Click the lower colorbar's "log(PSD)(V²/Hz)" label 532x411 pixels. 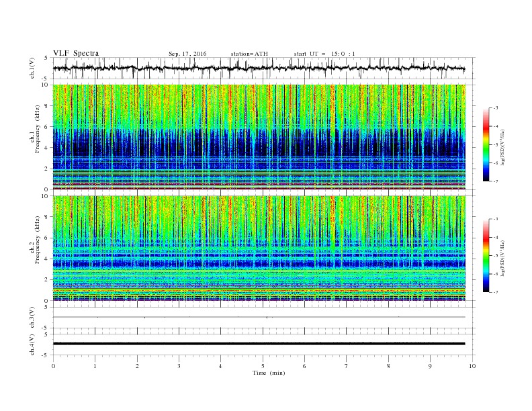point(503,258)
